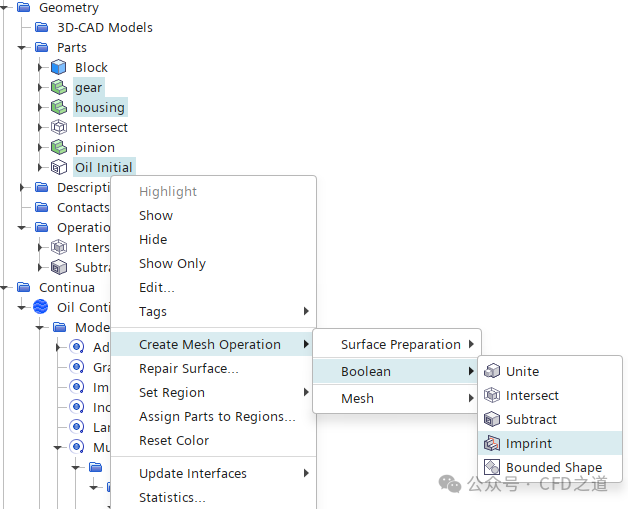The height and width of the screenshot is (509, 628).
Task: Click the Oil Initial part icon
Action: [59, 167]
